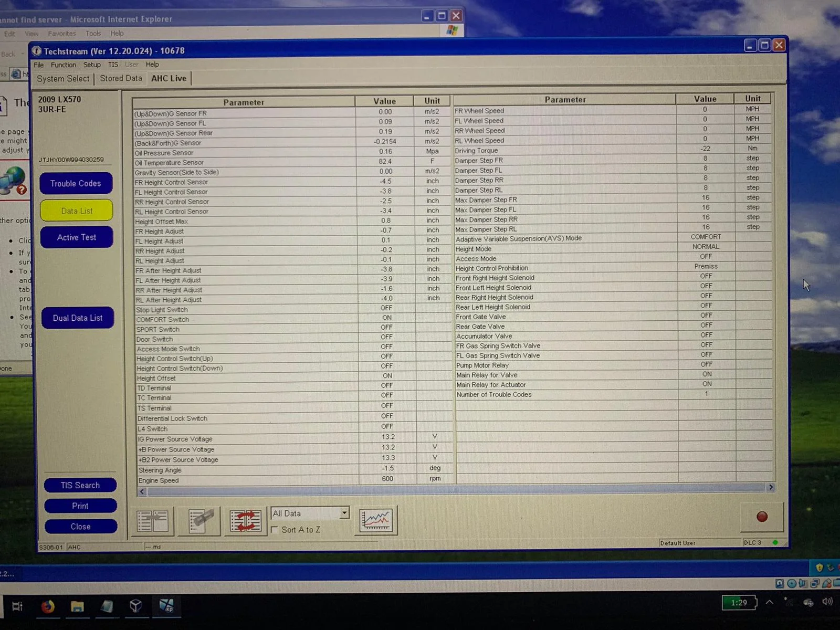Open Tools menu in Internet Explorer window

pos(93,33)
